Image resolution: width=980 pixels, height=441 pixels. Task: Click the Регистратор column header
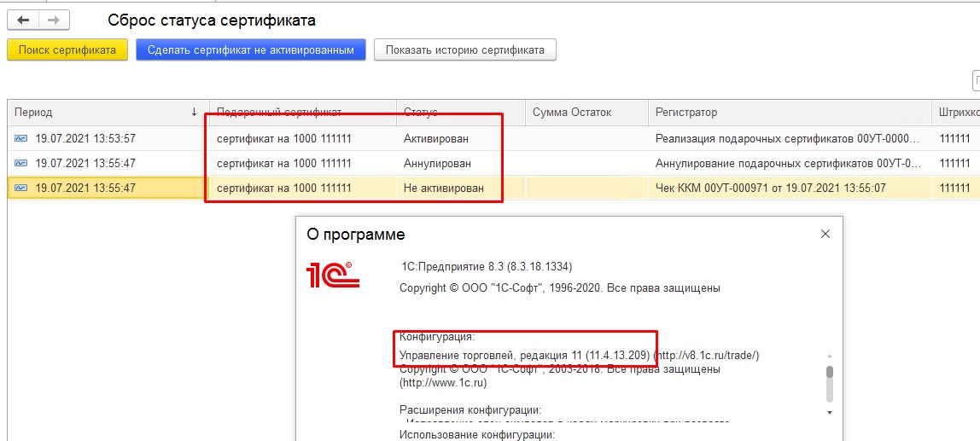click(x=790, y=113)
